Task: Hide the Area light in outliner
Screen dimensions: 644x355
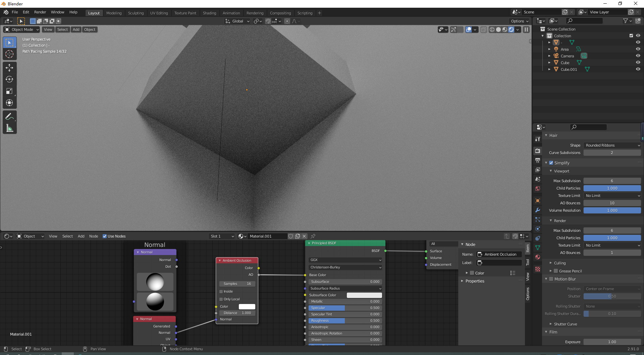Action: click(x=638, y=49)
